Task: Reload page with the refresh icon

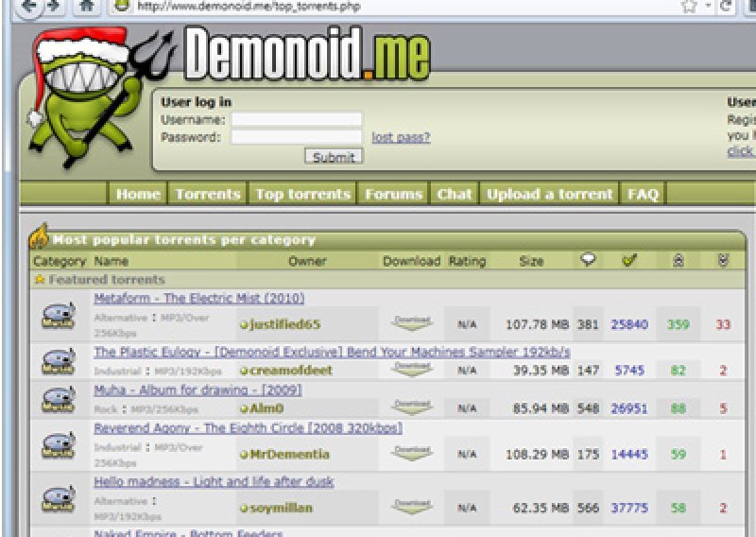Action: coord(726,7)
